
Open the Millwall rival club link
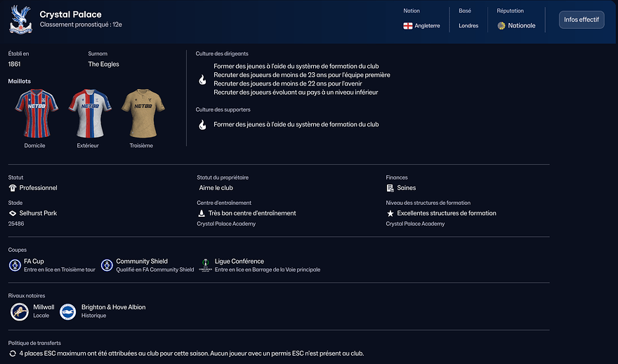click(45, 307)
